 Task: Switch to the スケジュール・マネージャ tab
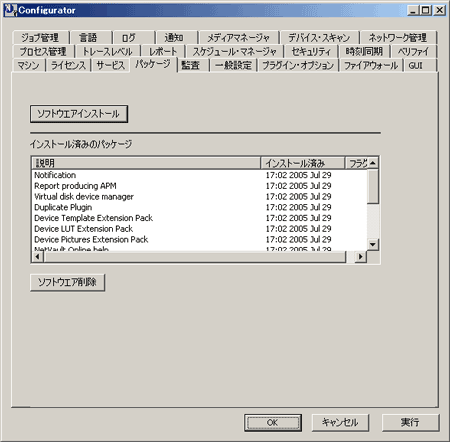234,52
